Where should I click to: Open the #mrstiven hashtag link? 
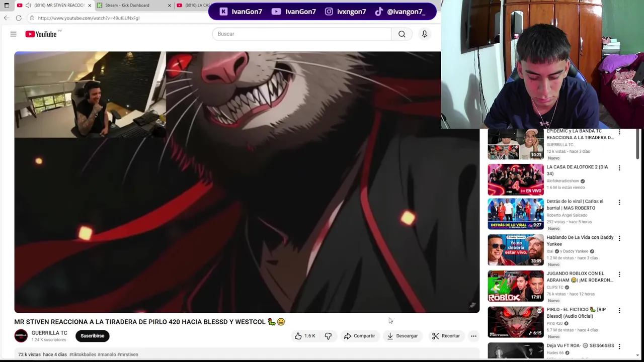(x=128, y=354)
